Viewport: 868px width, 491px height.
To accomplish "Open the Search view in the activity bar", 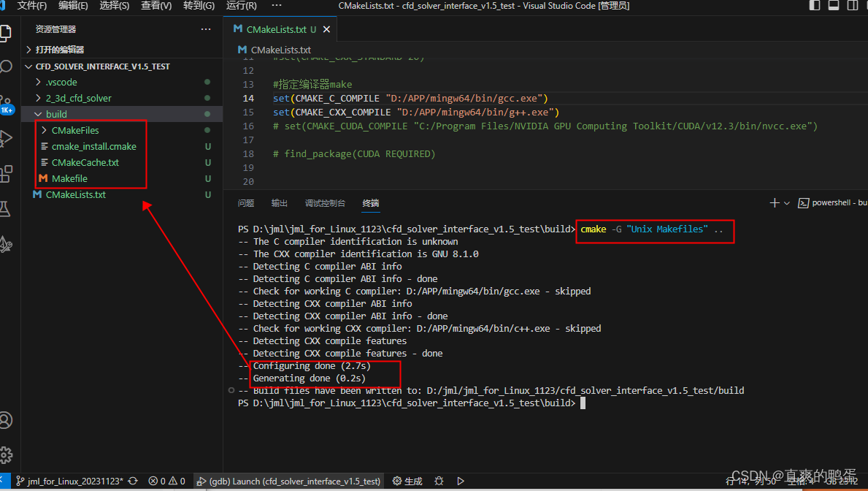I will 7,66.
